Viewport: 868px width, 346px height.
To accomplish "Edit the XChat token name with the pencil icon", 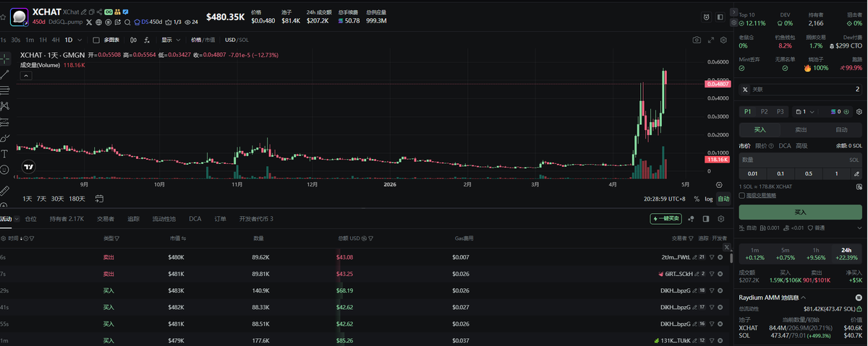I will pyautogui.click(x=83, y=12).
